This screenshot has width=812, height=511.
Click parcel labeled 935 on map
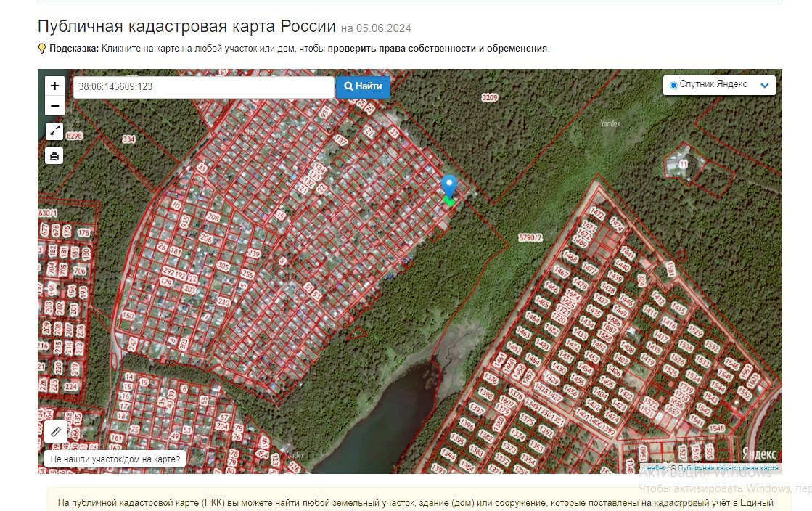(185, 222)
